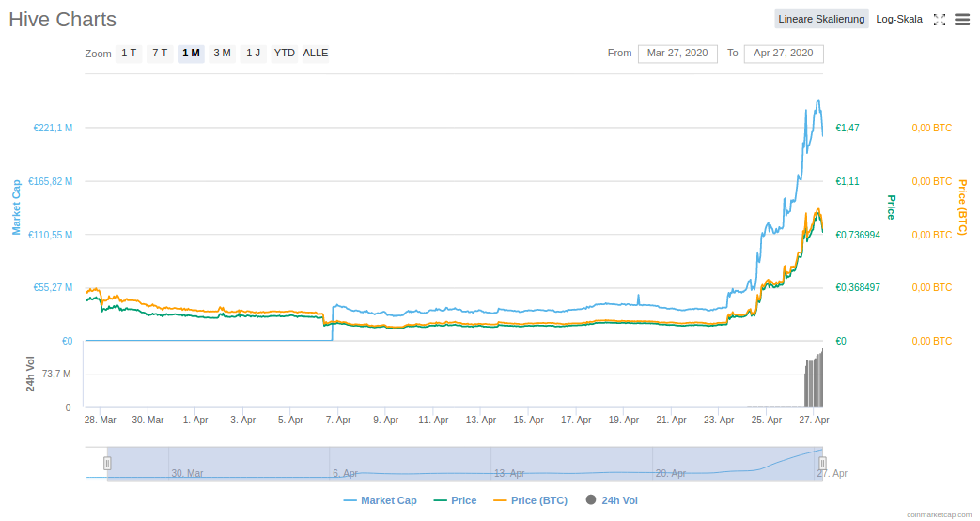
Task: Click the 7. Apr axis label
Action: 338,420
